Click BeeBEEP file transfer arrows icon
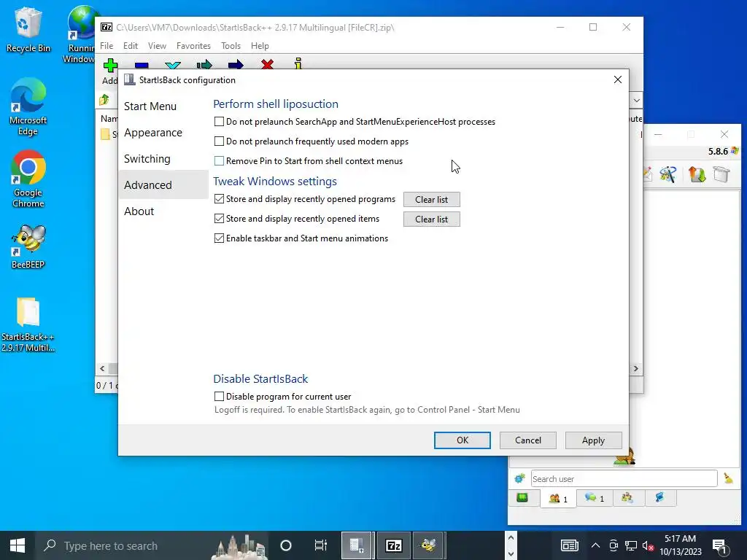The height and width of the screenshot is (560, 747). pyautogui.click(x=697, y=174)
